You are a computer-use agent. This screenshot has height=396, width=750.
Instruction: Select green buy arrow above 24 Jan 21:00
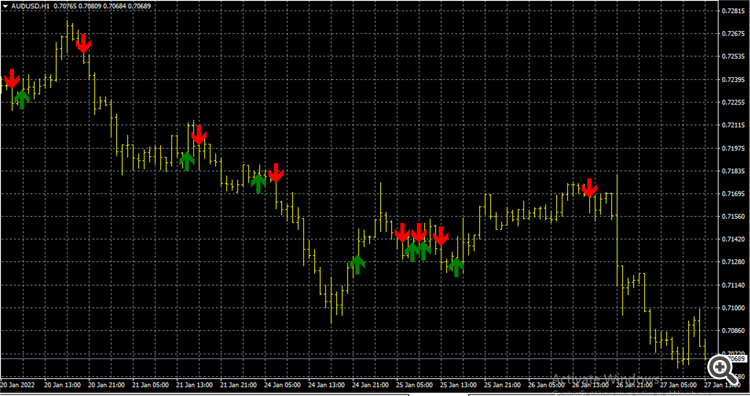[357, 264]
